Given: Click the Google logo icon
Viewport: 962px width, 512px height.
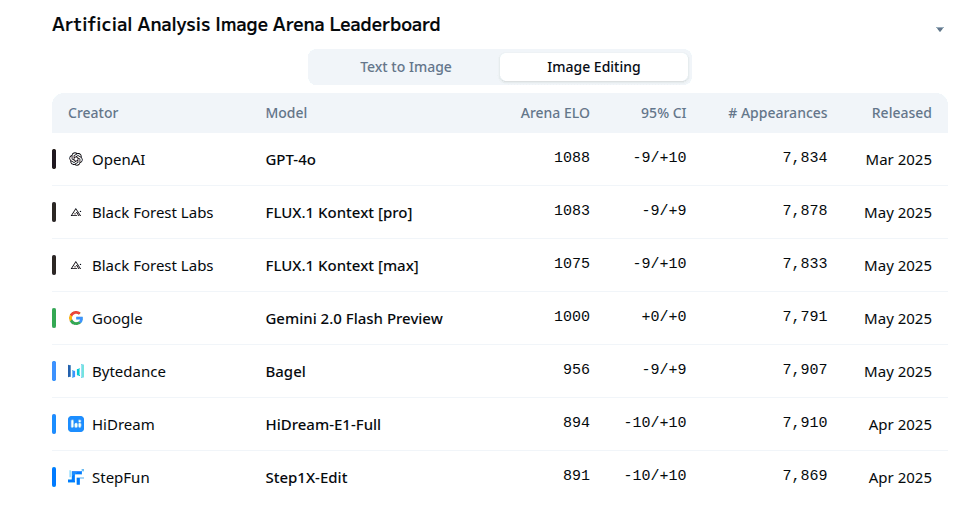Looking at the screenshot, I should pyautogui.click(x=76, y=318).
